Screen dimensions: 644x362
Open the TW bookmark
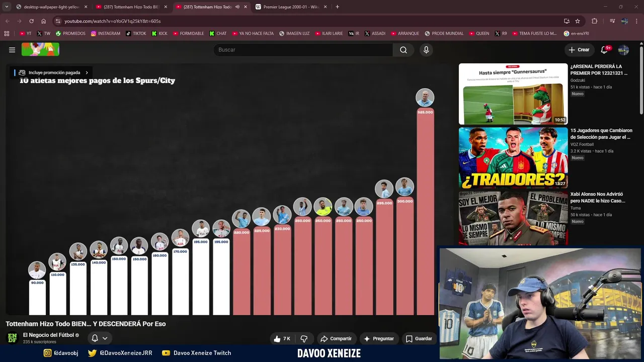(x=43, y=34)
